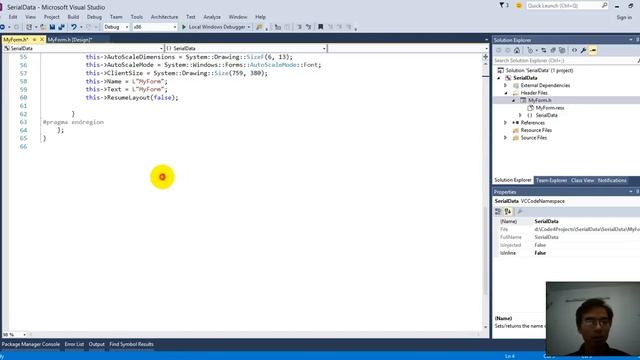Click the Find in Files toolbar icon
The width and height of the screenshot is (640, 360).
pyautogui.click(x=259, y=27)
